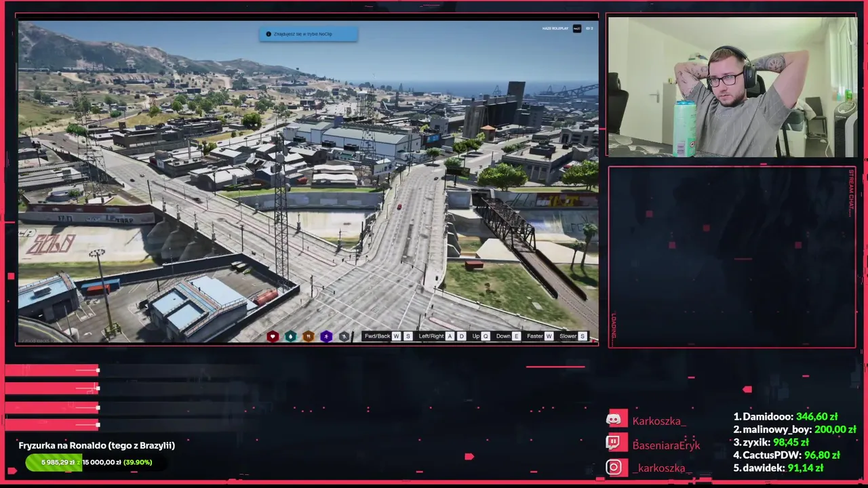Click the 'Faster' control label

(x=535, y=336)
